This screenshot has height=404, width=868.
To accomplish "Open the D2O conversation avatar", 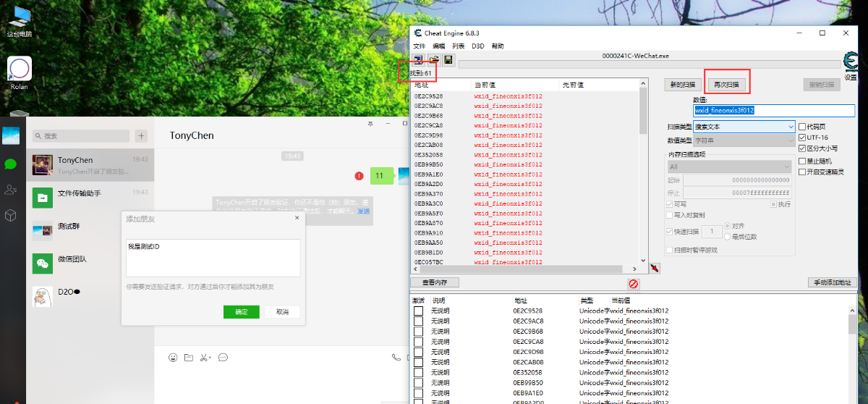I will click(43, 296).
